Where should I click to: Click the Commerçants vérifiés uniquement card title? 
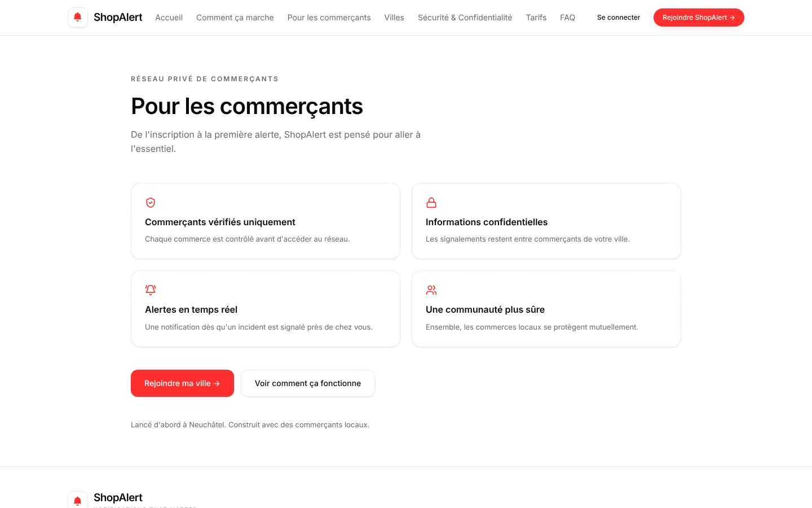(x=220, y=222)
